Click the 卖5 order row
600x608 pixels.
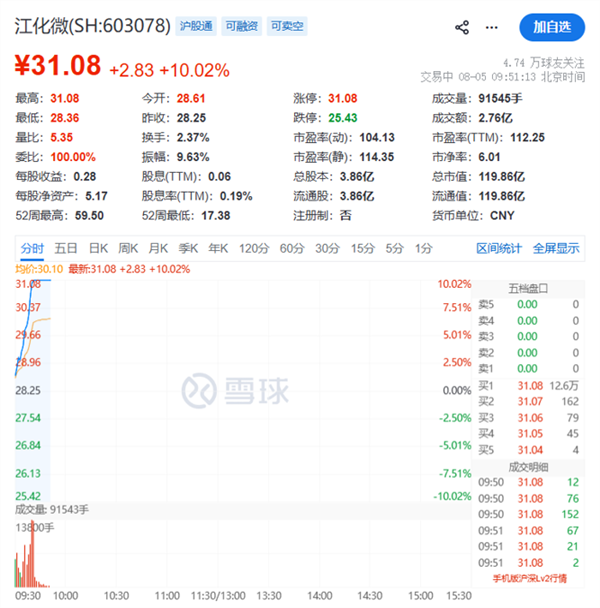coord(528,305)
